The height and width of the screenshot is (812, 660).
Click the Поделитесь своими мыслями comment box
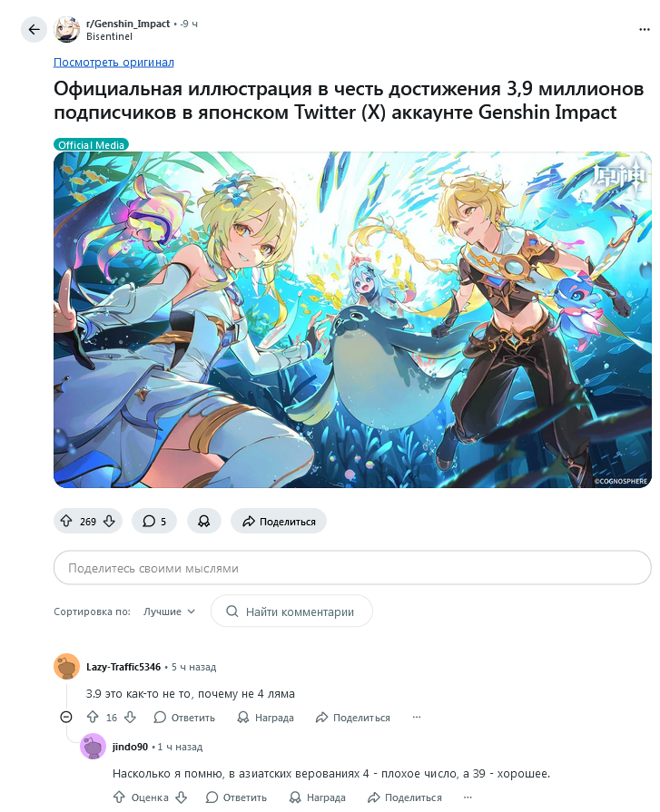(x=352, y=568)
